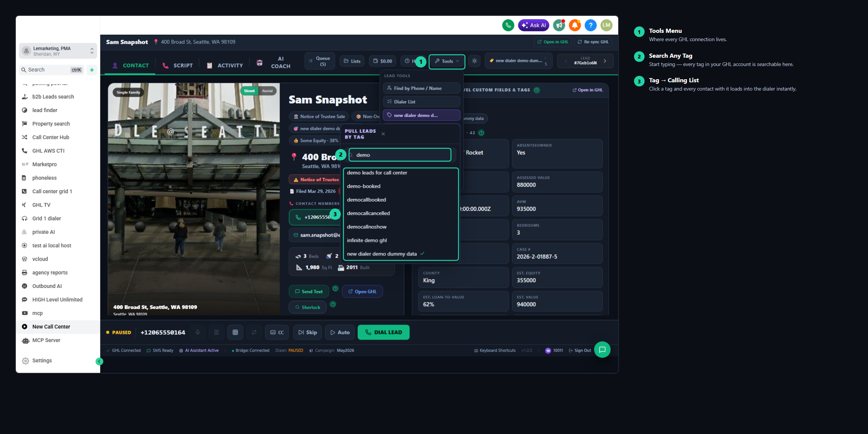Switch to Street image view
The width and height of the screenshot is (868, 434).
coord(249,91)
